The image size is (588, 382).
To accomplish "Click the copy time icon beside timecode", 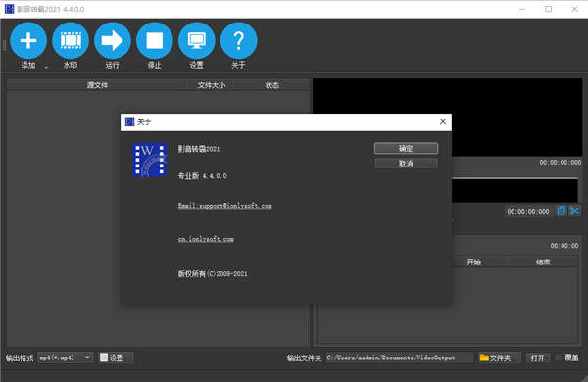I will (562, 211).
